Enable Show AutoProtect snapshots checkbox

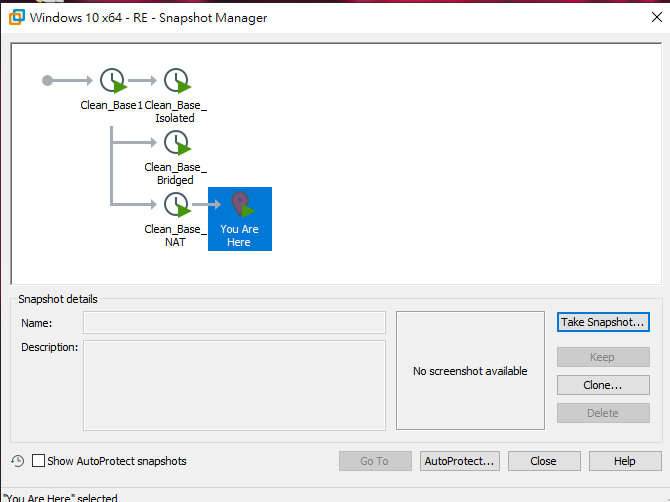pos(39,461)
